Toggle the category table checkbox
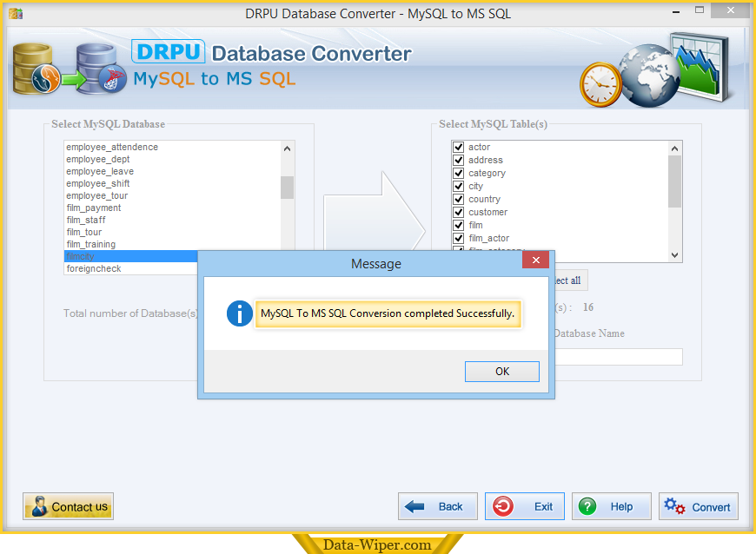 pyautogui.click(x=458, y=174)
